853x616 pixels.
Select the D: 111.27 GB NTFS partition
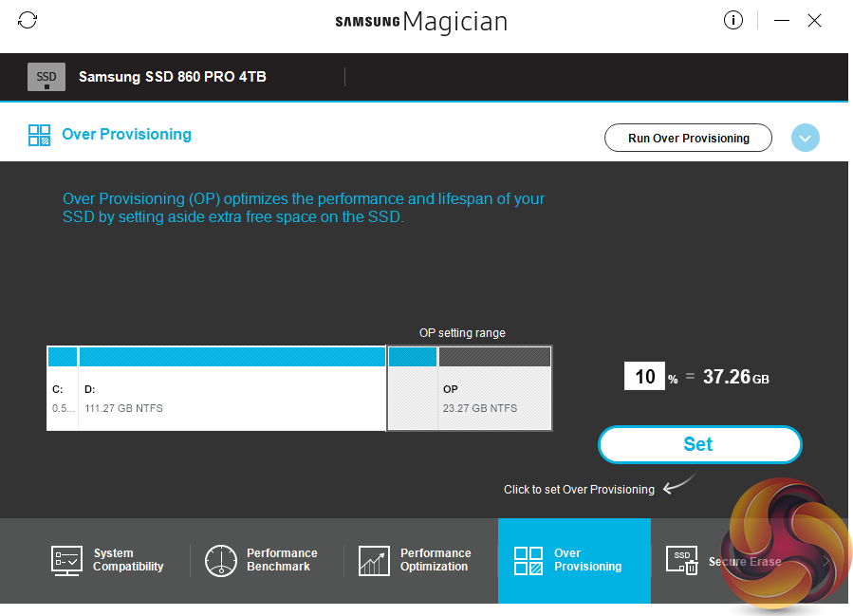[x=232, y=388]
